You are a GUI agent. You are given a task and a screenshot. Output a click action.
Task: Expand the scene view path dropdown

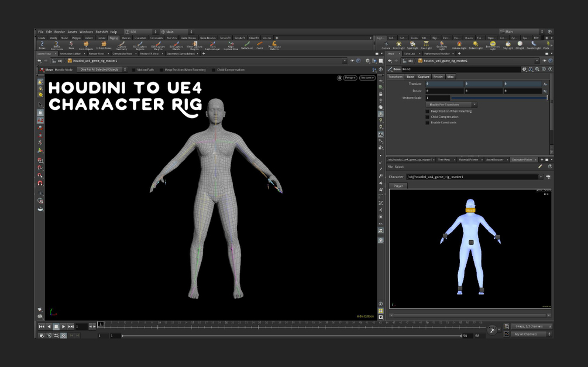[x=345, y=61]
